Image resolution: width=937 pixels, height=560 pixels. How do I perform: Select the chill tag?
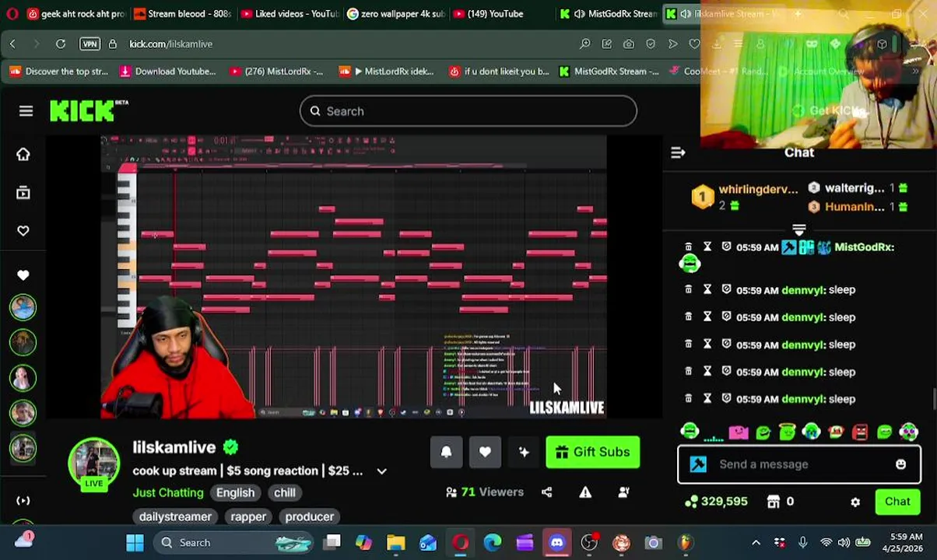point(284,492)
